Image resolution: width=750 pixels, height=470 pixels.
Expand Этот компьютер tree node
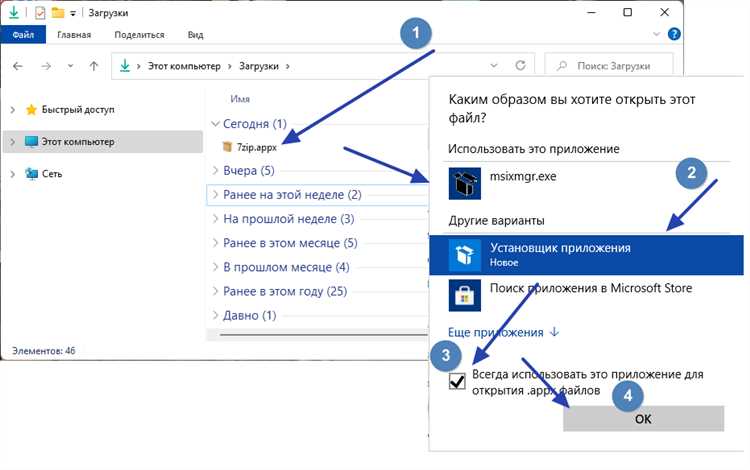[12, 142]
